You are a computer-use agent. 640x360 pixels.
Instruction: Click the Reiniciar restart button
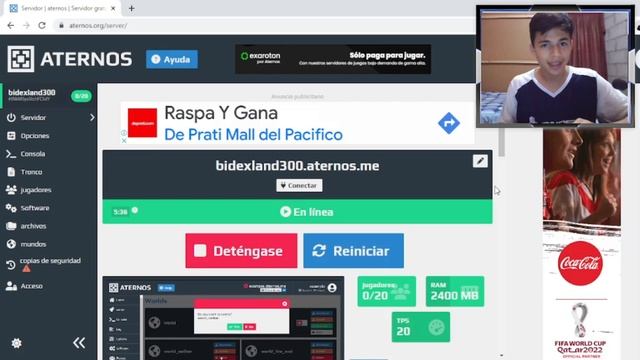click(x=353, y=251)
